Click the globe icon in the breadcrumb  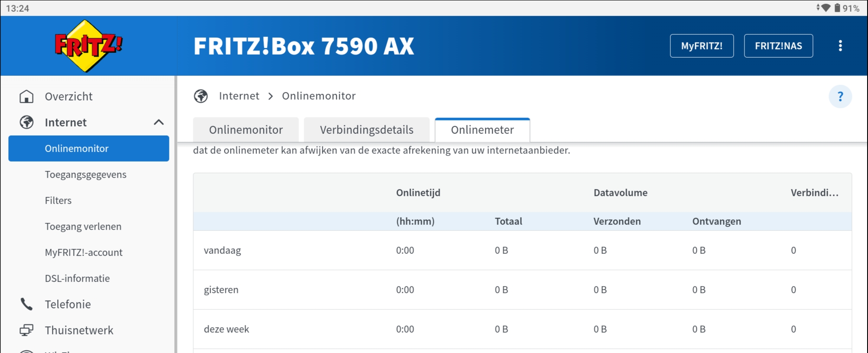(201, 96)
